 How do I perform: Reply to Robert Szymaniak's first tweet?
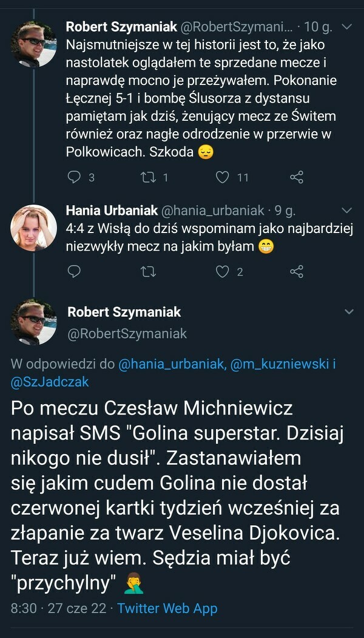(74, 177)
